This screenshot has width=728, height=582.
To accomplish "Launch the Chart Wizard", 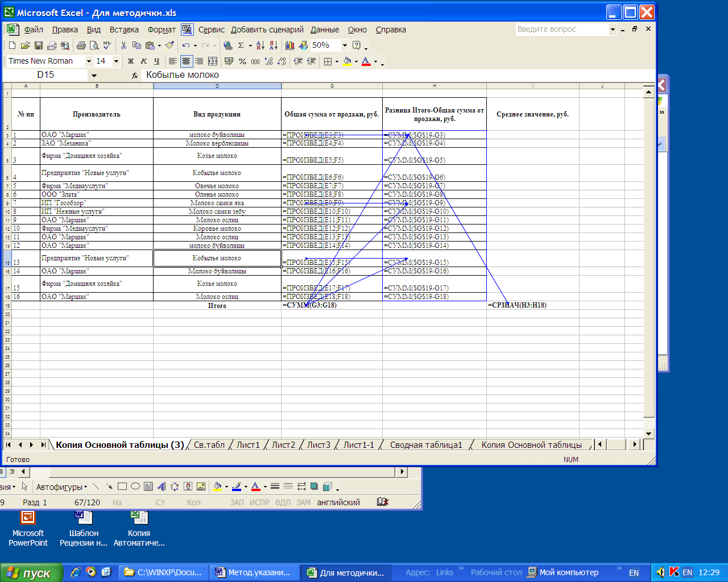I will tap(290, 45).
